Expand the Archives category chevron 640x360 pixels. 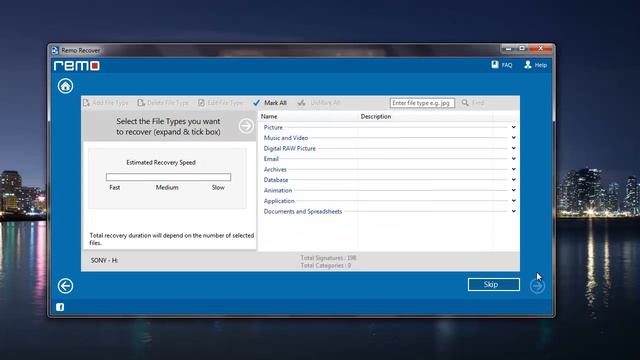(513, 169)
